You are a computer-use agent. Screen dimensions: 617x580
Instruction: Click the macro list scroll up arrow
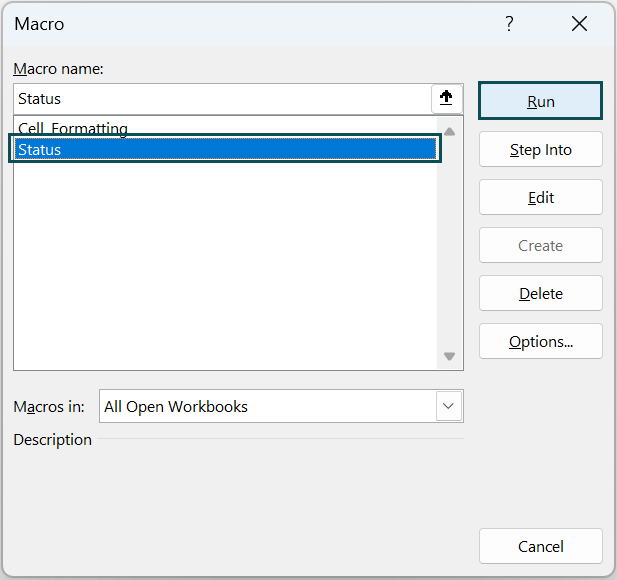(x=449, y=131)
